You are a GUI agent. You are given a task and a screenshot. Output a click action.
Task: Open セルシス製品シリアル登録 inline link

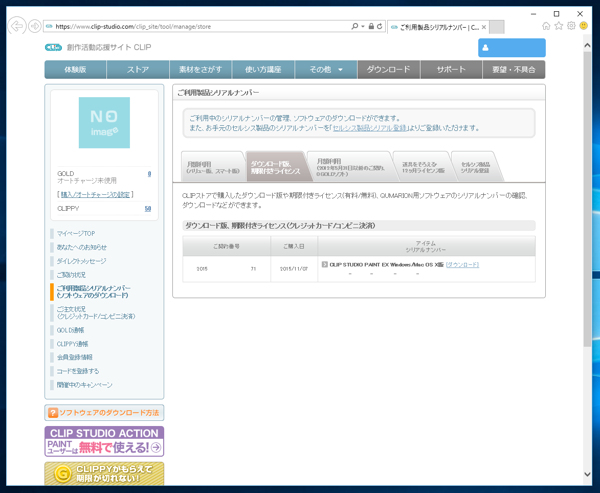point(369,128)
